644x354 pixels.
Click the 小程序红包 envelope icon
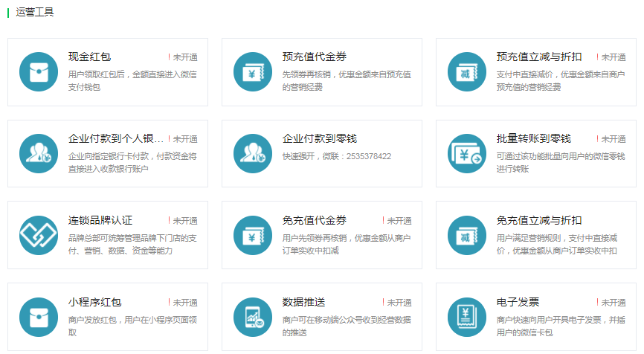(x=39, y=317)
